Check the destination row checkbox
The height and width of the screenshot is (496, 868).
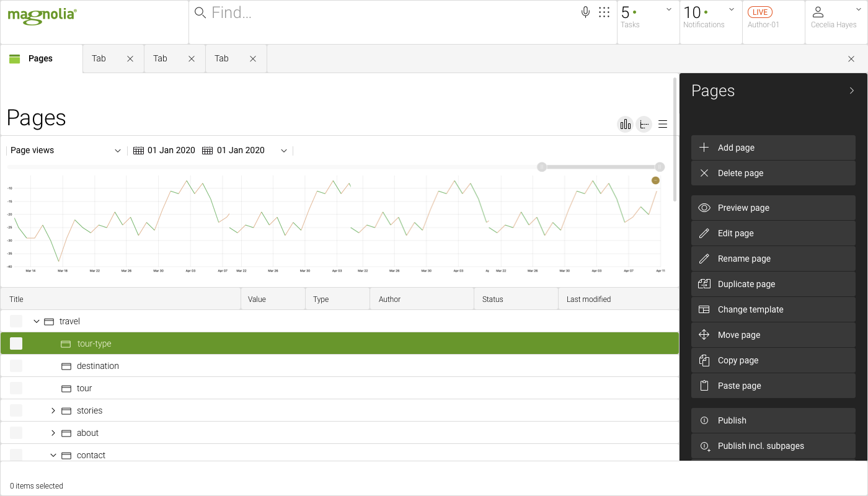tap(15, 365)
